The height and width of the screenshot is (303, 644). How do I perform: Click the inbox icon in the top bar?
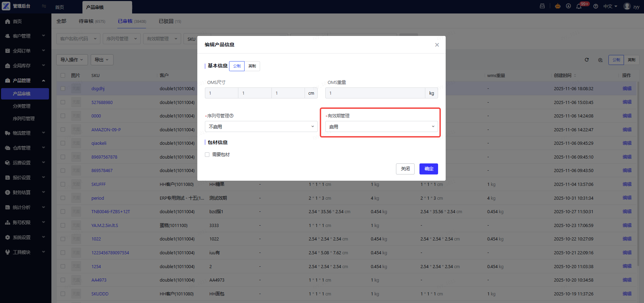542,6
